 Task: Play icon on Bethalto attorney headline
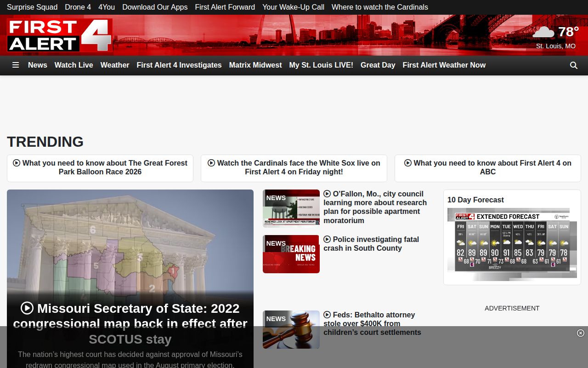pyautogui.click(x=327, y=315)
